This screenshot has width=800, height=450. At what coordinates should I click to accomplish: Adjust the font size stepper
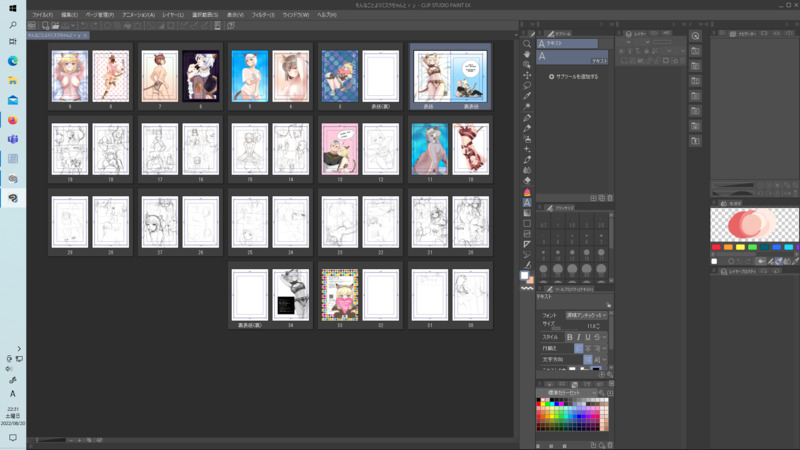click(598, 326)
